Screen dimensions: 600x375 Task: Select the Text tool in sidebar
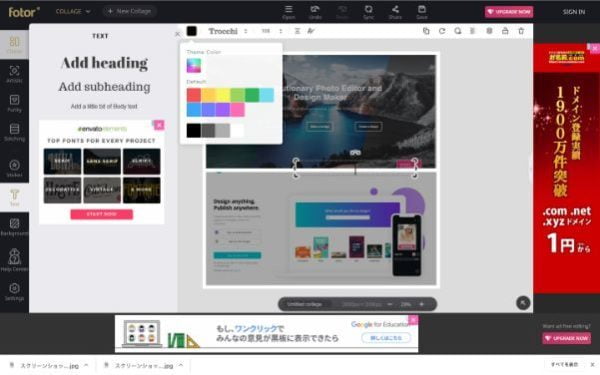coord(15,197)
